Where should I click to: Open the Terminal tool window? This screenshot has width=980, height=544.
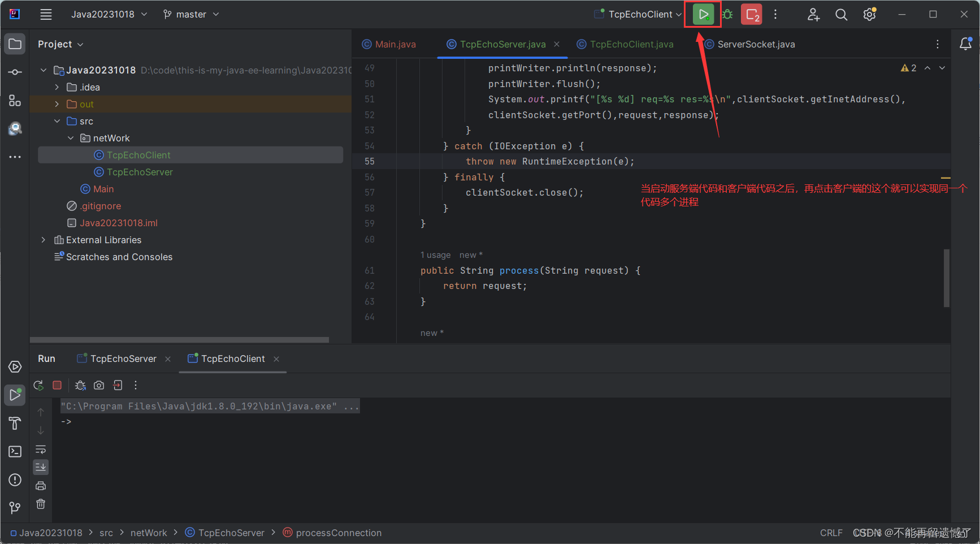15,451
